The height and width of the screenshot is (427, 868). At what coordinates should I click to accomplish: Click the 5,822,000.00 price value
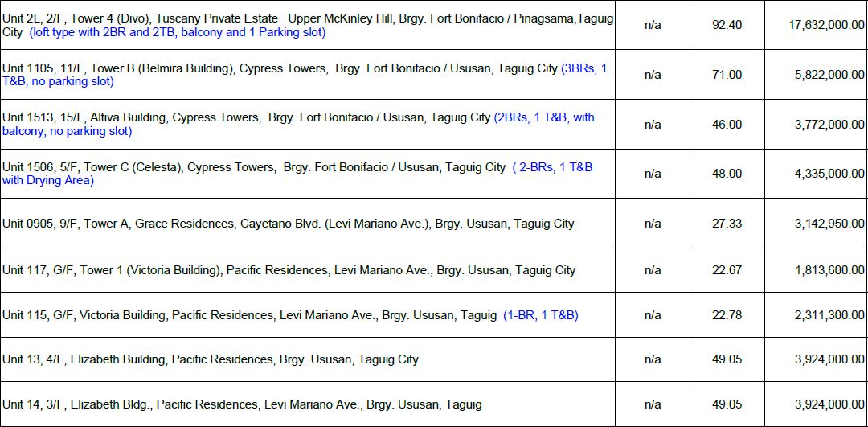[829, 75]
